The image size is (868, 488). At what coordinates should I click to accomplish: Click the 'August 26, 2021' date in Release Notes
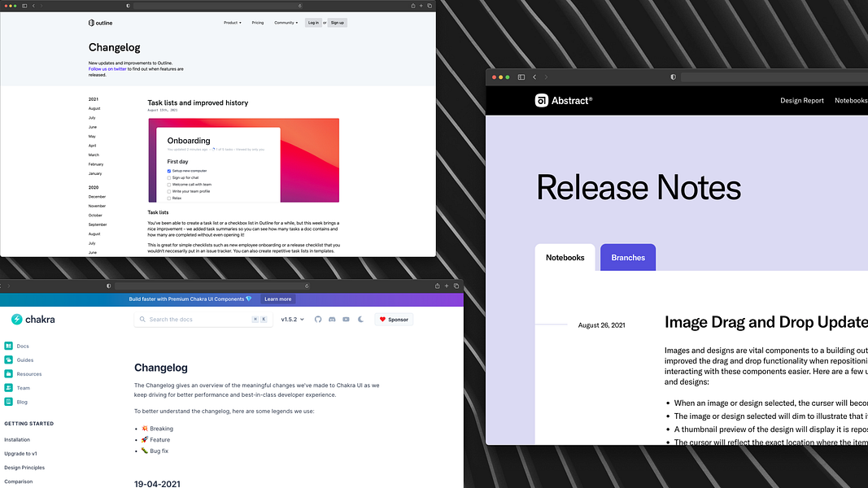tap(601, 325)
